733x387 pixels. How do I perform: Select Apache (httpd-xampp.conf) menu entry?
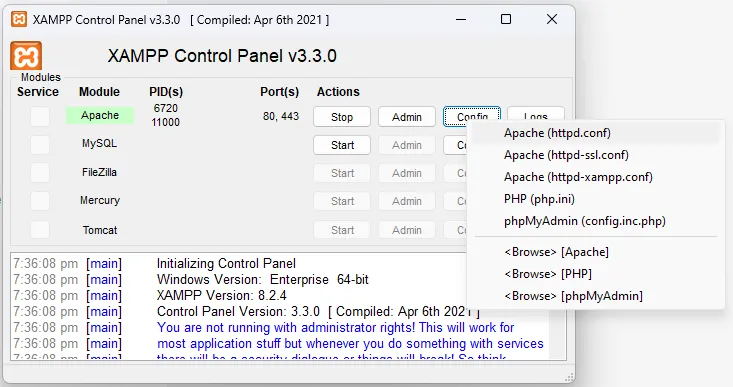tap(596, 177)
